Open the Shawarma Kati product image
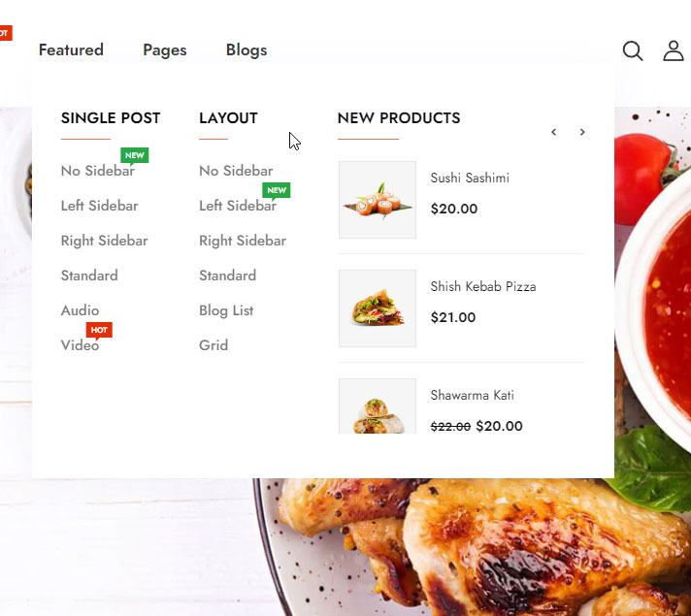This screenshot has height=616, width=691. (378, 406)
